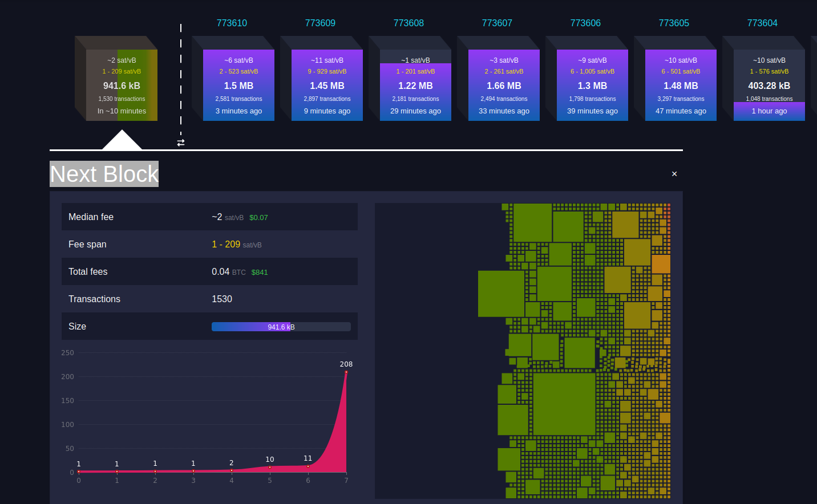817x504 pixels.
Task: Select the 1.48 MB block mined 47 minutes ago
Action: 681,85
